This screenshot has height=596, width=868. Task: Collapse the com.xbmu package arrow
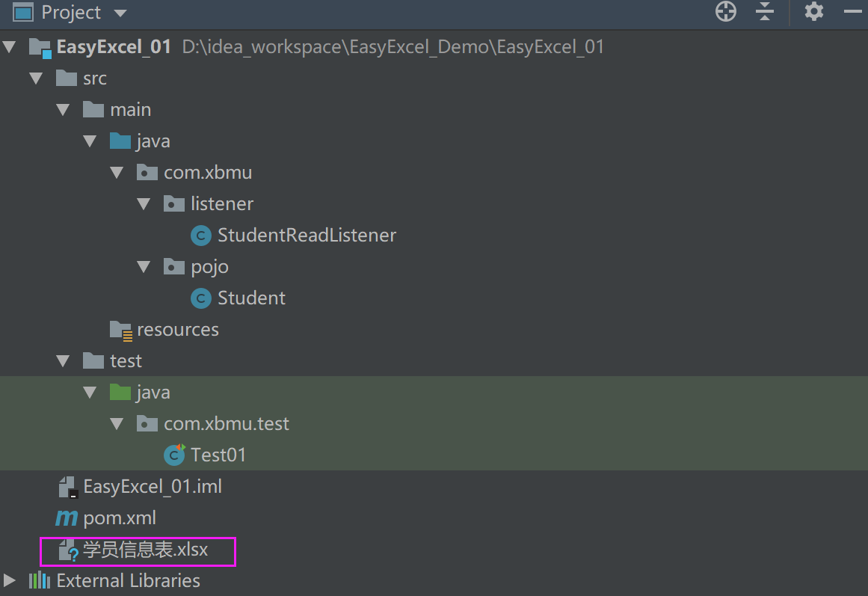(x=117, y=173)
